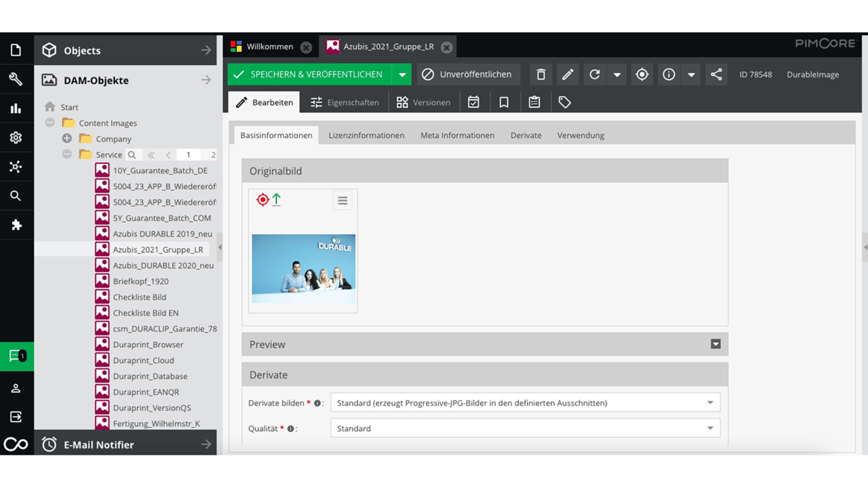Open the tags icon tab

click(x=564, y=102)
